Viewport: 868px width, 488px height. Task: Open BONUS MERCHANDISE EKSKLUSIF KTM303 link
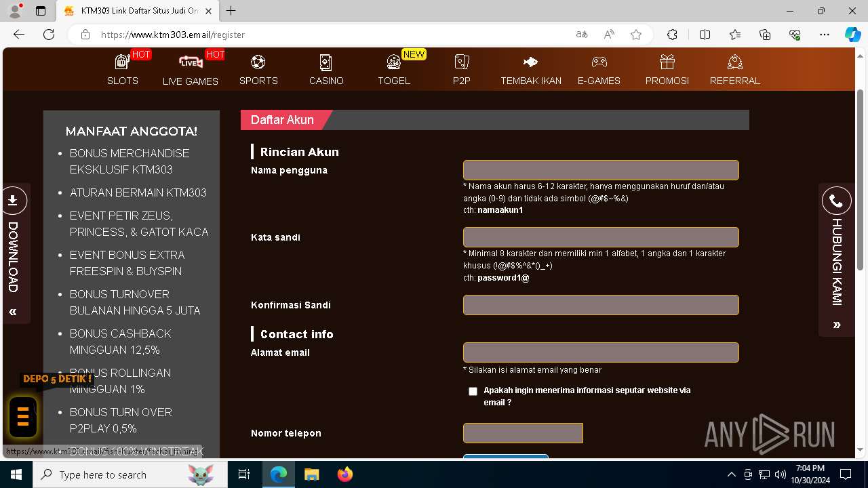130,161
